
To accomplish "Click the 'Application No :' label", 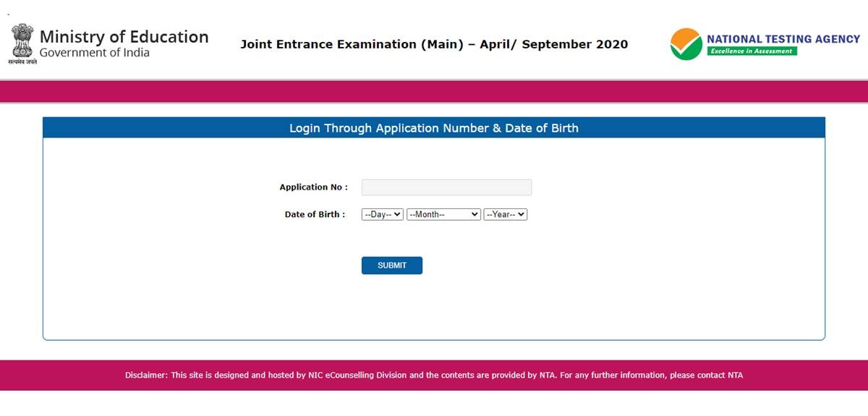I will point(313,187).
